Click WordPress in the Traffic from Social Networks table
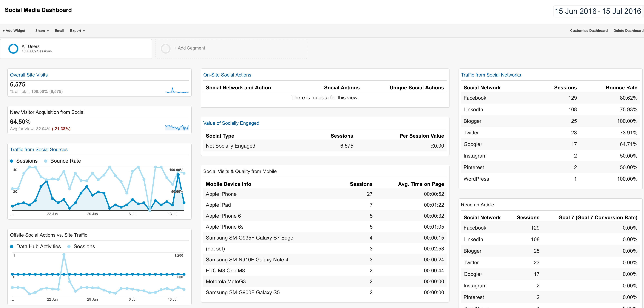The image size is (644, 308). [x=476, y=179]
